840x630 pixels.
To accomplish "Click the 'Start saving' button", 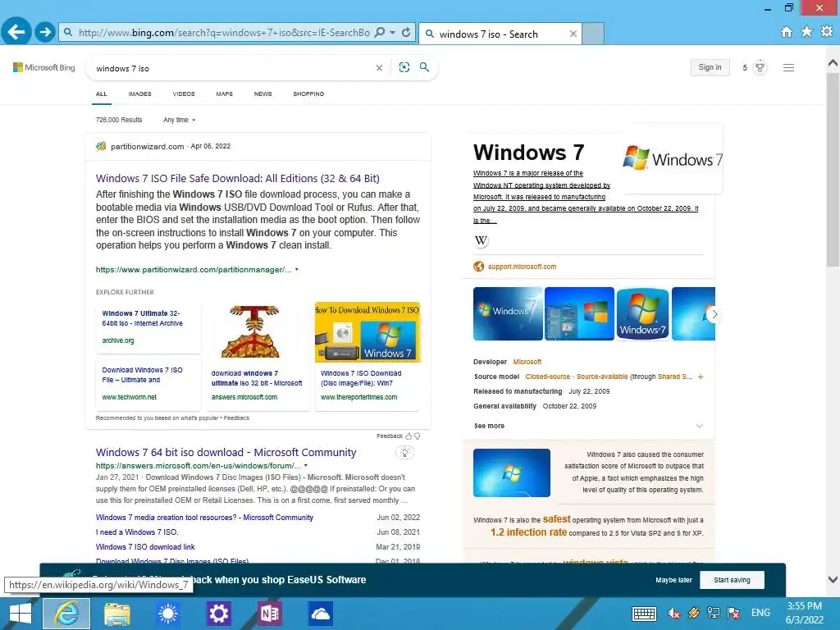I will click(732, 580).
